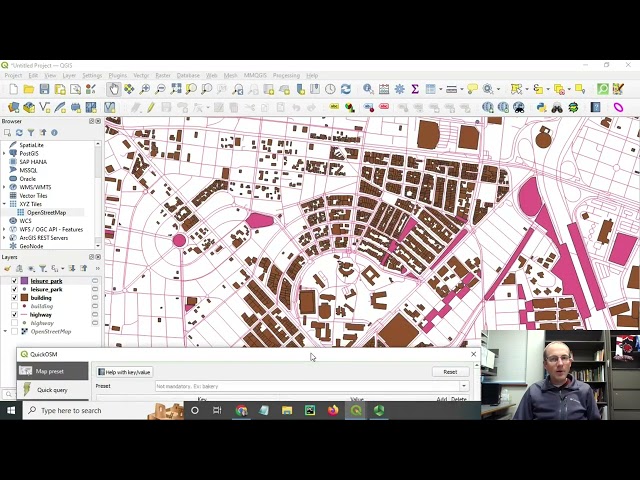Click the yellow Map Tips speech bubble icon
This screenshot has height=480, width=640.
pos(472,89)
